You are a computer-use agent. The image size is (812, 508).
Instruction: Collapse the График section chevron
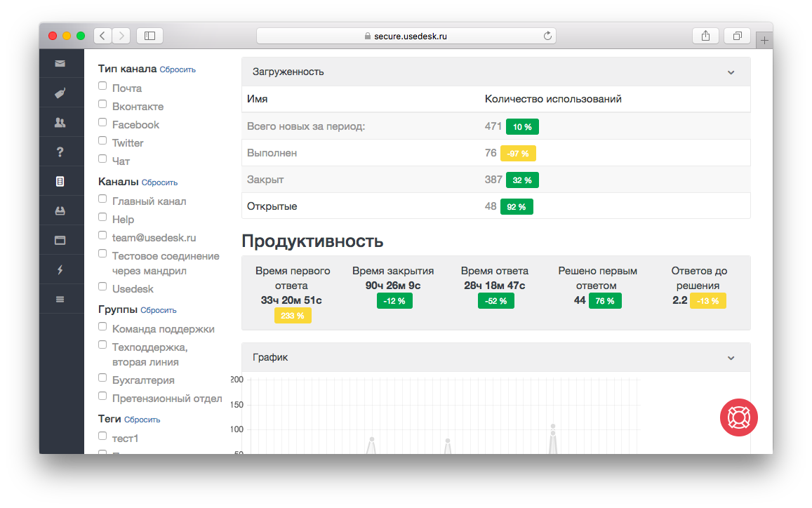[x=731, y=357]
